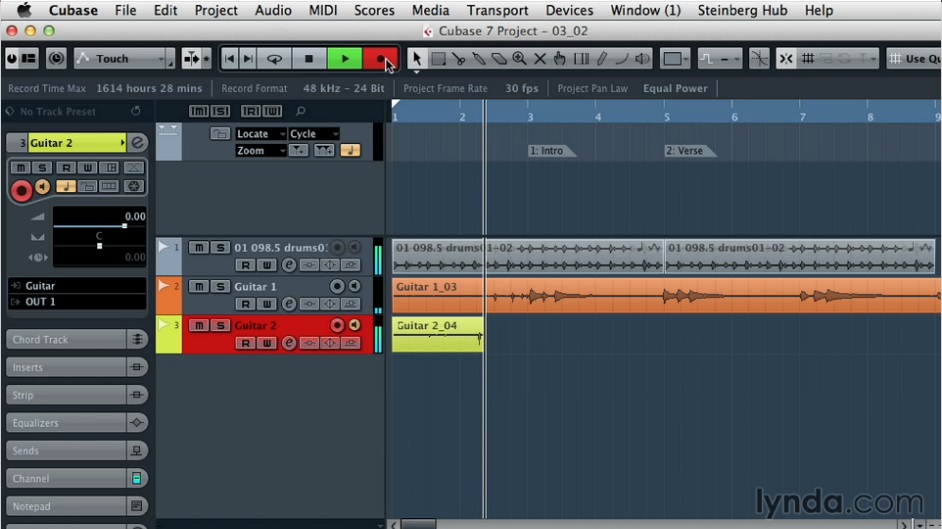942x529 pixels.
Task: Enable Write automation on Guitar 1 track
Action: pos(267,304)
